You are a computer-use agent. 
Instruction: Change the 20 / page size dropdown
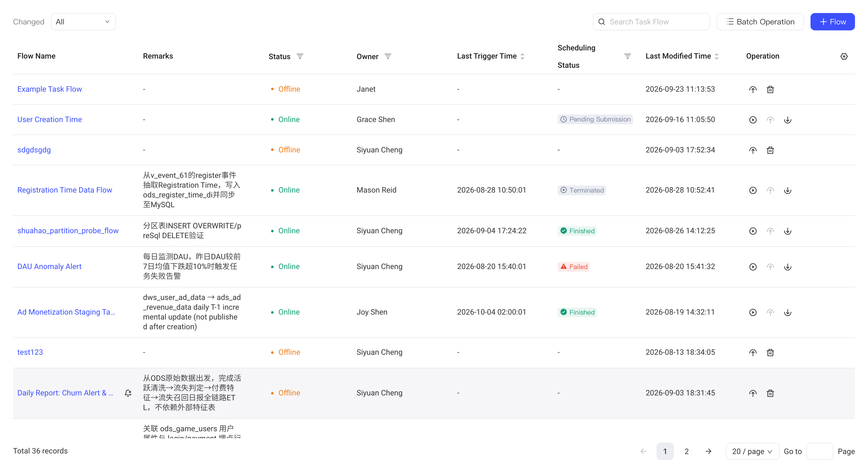click(x=752, y=451)
